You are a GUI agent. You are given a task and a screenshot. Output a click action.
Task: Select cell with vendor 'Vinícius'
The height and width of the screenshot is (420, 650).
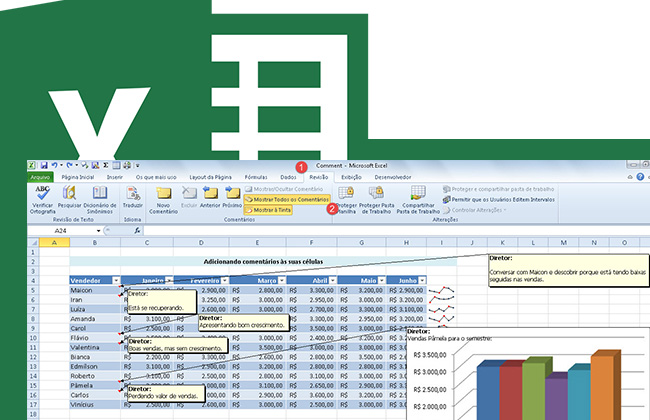tap(95, 405)
